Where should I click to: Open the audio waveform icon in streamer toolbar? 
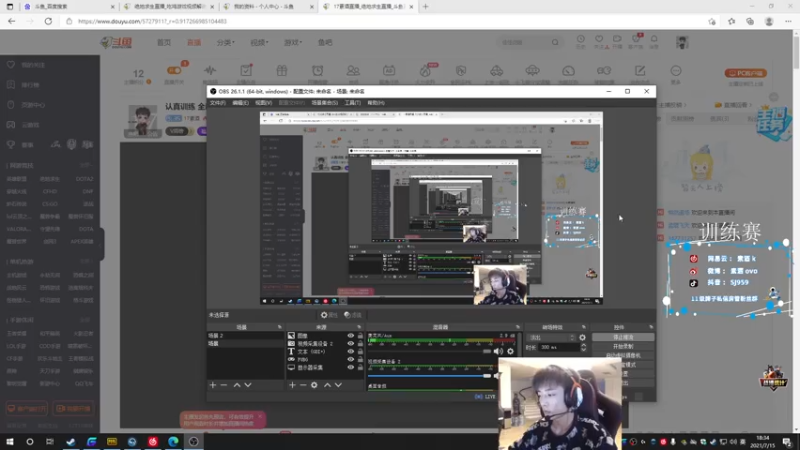210,71
